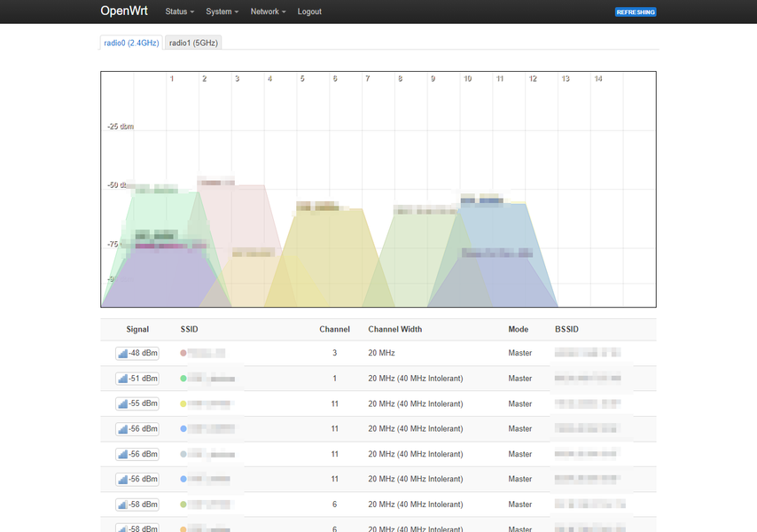
Task: Click the olive green dot beside -58 dBm row
Action: 183,505
